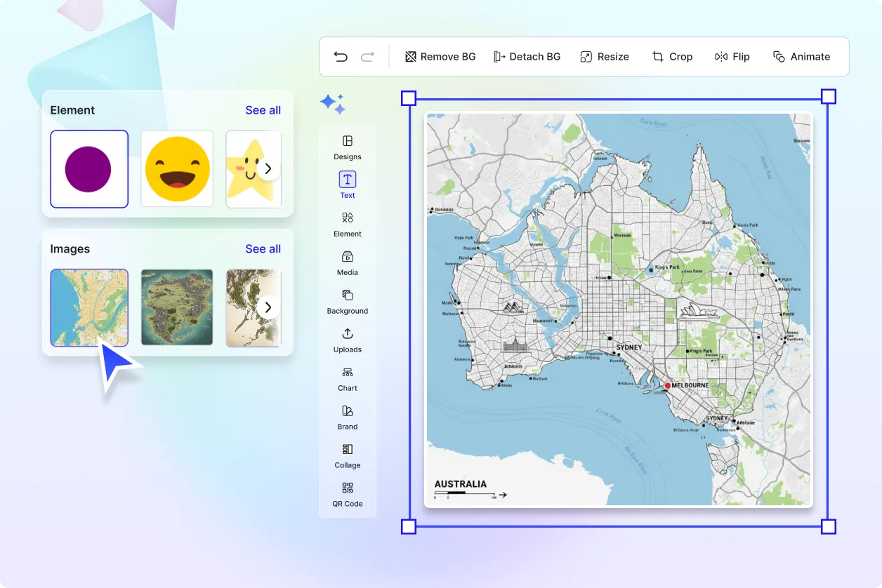
Task: Select the Text tool in the sidebar
Action: (x=348, y=185)
